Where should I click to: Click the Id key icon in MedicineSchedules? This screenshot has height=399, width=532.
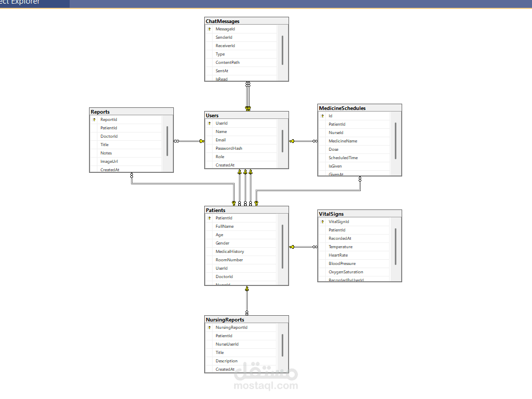323,116
